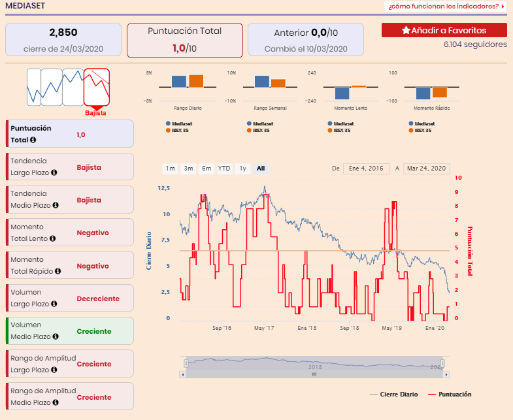Click info icon for Rango de Amplitud Largo Plazo
Viewport: 513px width, 420px height.
click(54, 370)
